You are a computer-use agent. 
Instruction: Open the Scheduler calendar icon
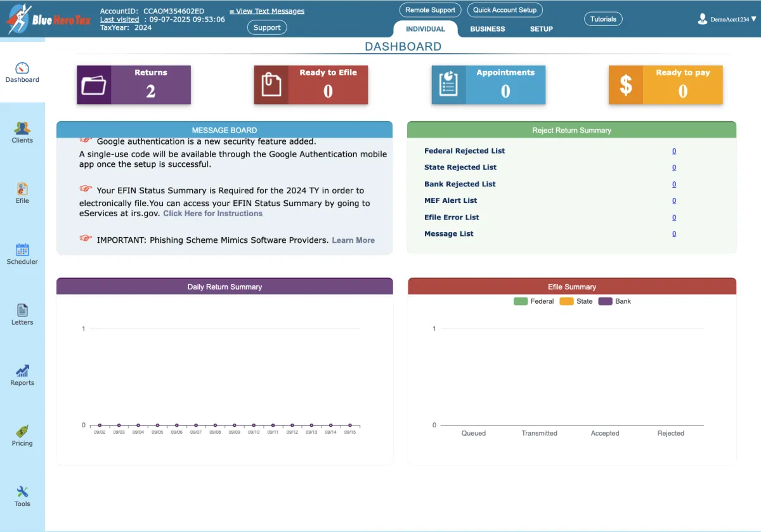point(22,250)
